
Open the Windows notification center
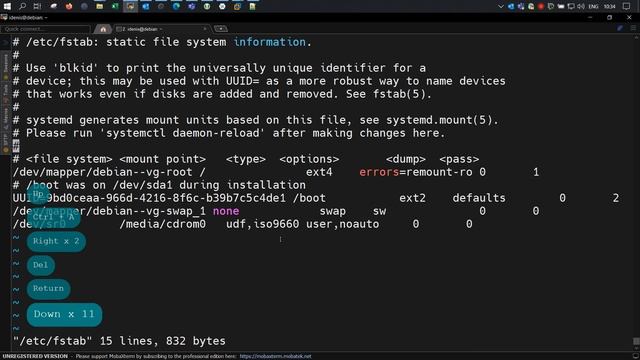[627, 7]
